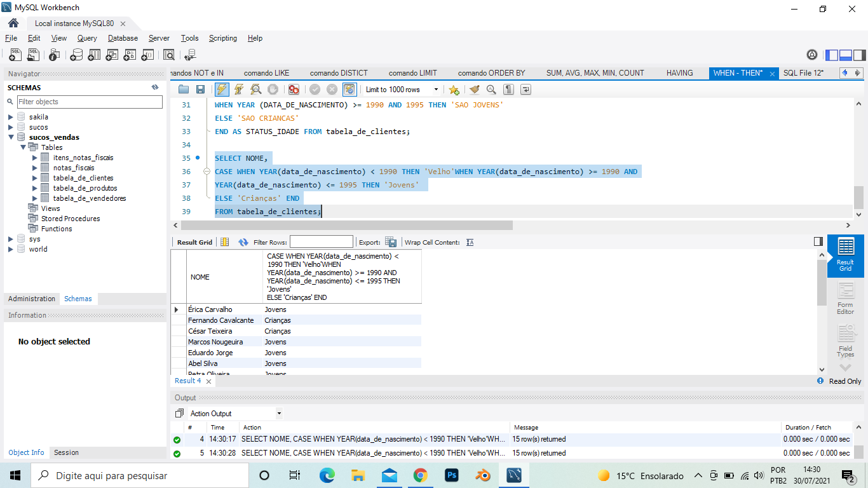Toggle invisible characters display
Screen dimensions: 868x488
[x=508, y=90]
